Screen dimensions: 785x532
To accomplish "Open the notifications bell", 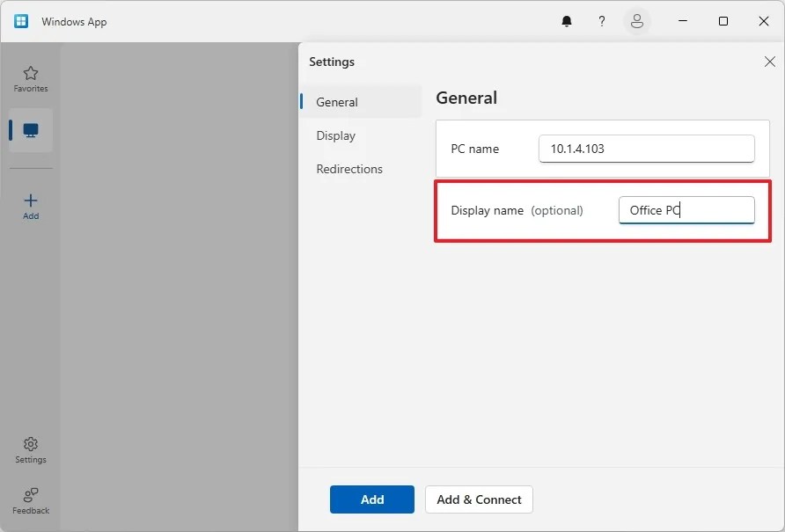I will tap(566, 21).
